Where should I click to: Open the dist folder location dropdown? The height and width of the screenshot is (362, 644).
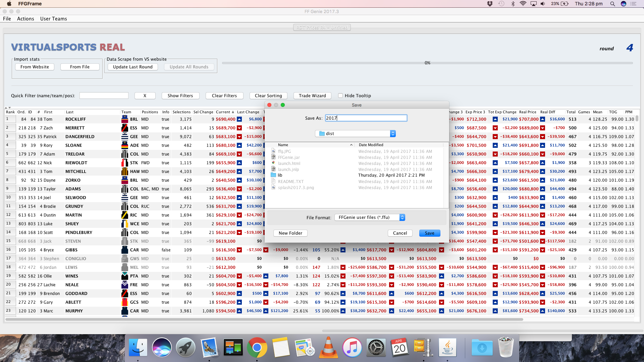[356, 133]
